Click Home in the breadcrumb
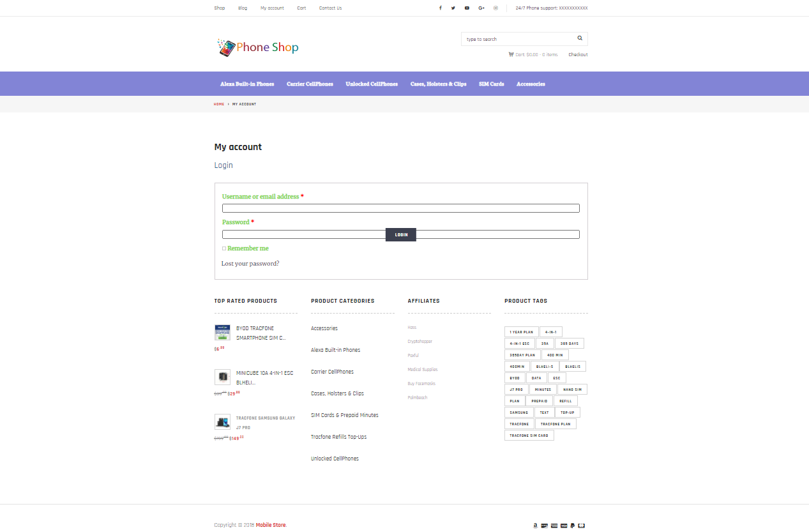The width and height of the screenshot is (809, 532). [219, 104]
